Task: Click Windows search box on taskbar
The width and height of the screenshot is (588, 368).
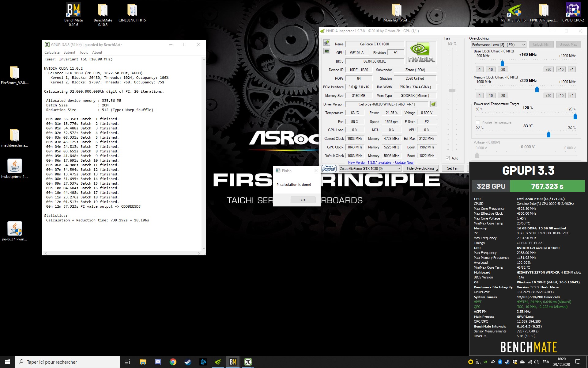Action: [x=67, y=362]
